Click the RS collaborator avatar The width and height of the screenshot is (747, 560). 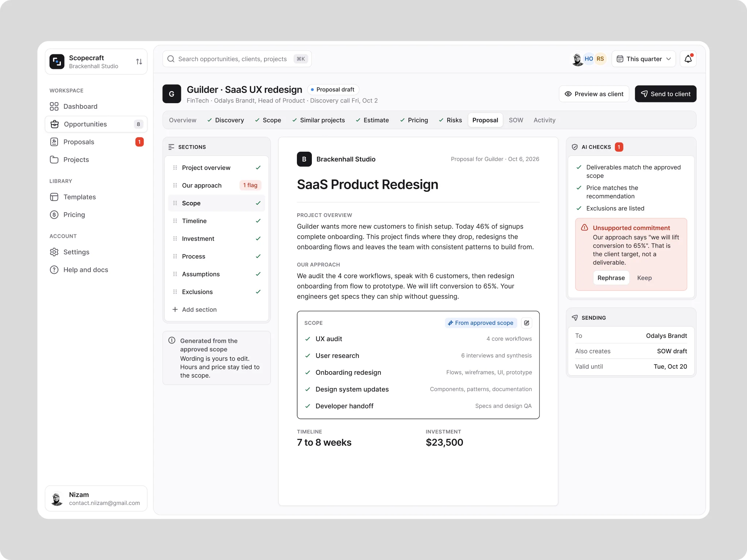(x=600, y=59)
